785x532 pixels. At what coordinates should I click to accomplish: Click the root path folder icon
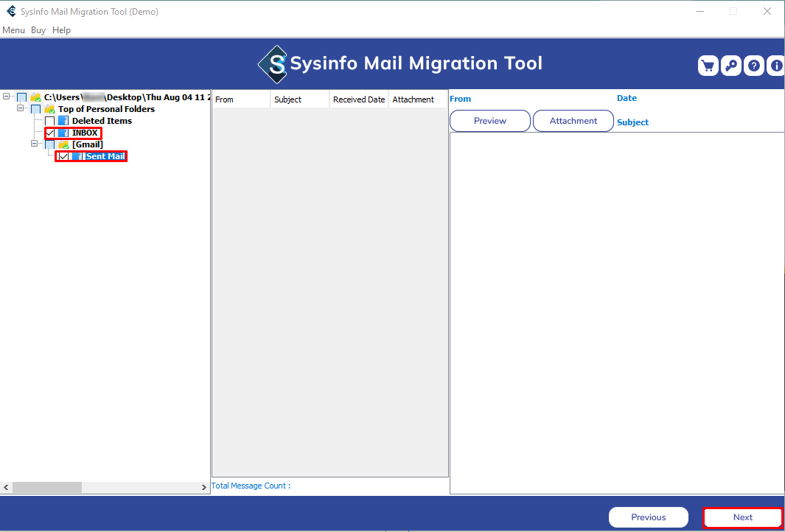pos(35,97)
